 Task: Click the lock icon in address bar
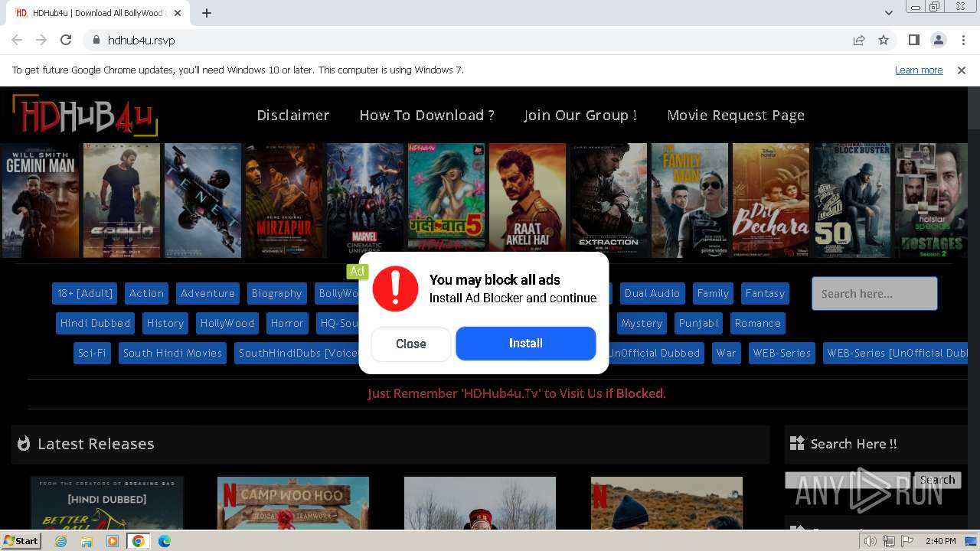click(x=96, y=40)
